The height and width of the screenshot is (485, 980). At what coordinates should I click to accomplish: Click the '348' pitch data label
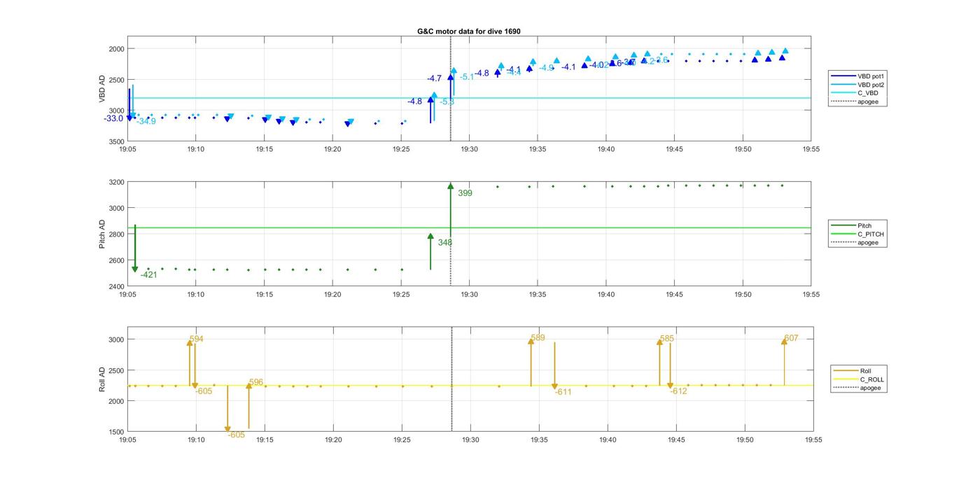coord(445,243)
